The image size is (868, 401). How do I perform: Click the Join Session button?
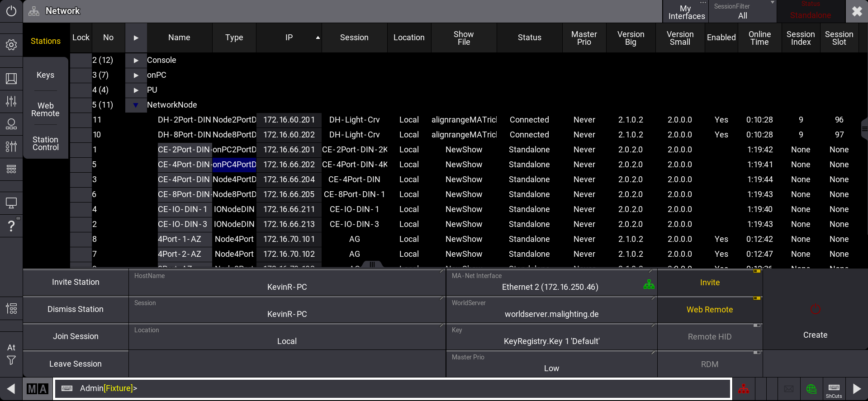coord(76,336)
